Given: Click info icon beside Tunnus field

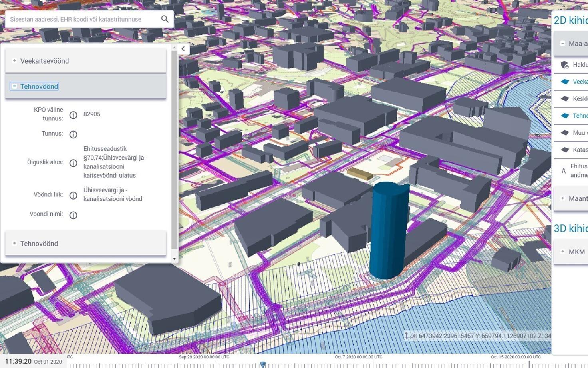Looking at the screenshot, I should point(73,134).
